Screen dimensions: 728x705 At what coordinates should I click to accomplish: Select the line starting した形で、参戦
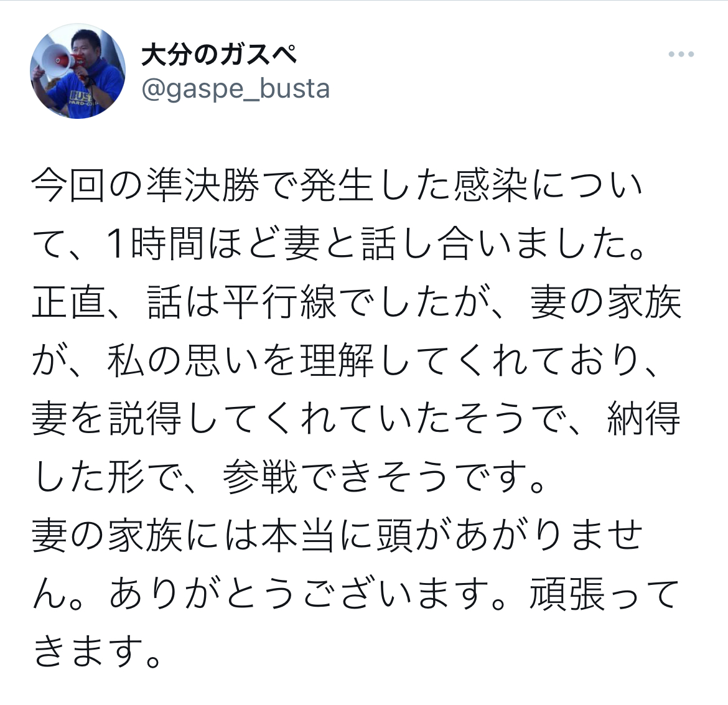coord(289,477)
